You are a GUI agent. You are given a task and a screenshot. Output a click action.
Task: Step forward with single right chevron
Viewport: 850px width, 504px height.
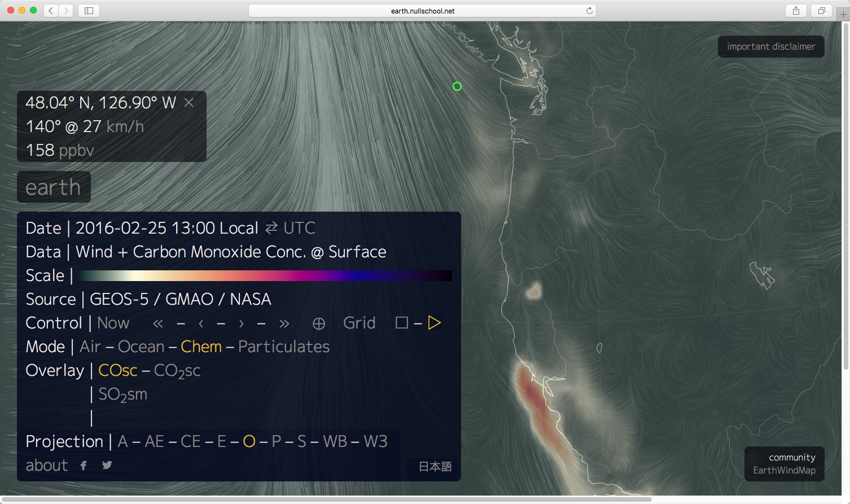(x=242, y=323)
